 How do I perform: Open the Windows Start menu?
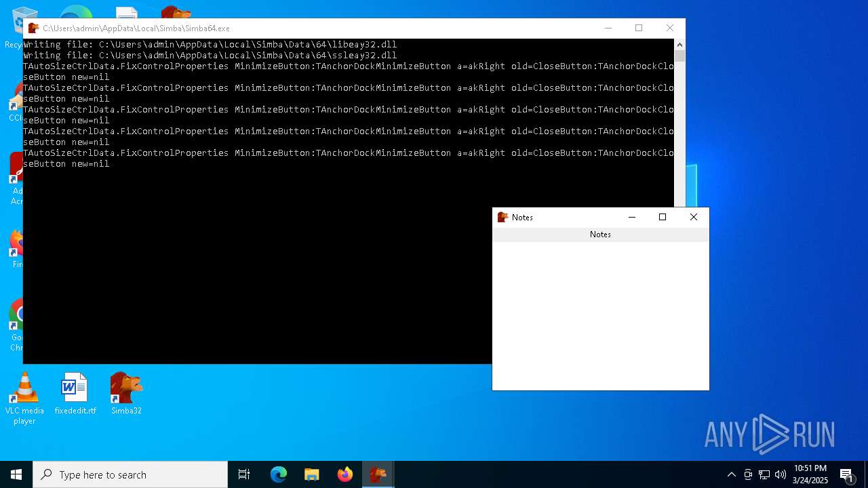[x=16, y=474]
